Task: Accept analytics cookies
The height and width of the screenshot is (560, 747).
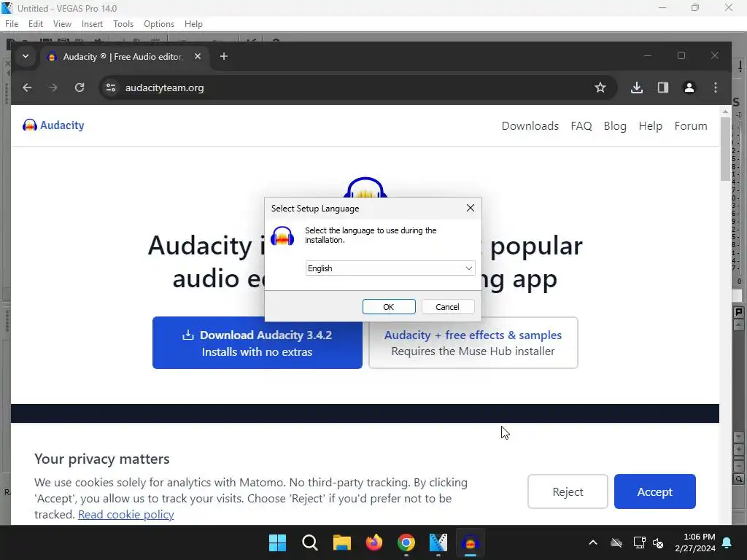Action: coord(654,491)
